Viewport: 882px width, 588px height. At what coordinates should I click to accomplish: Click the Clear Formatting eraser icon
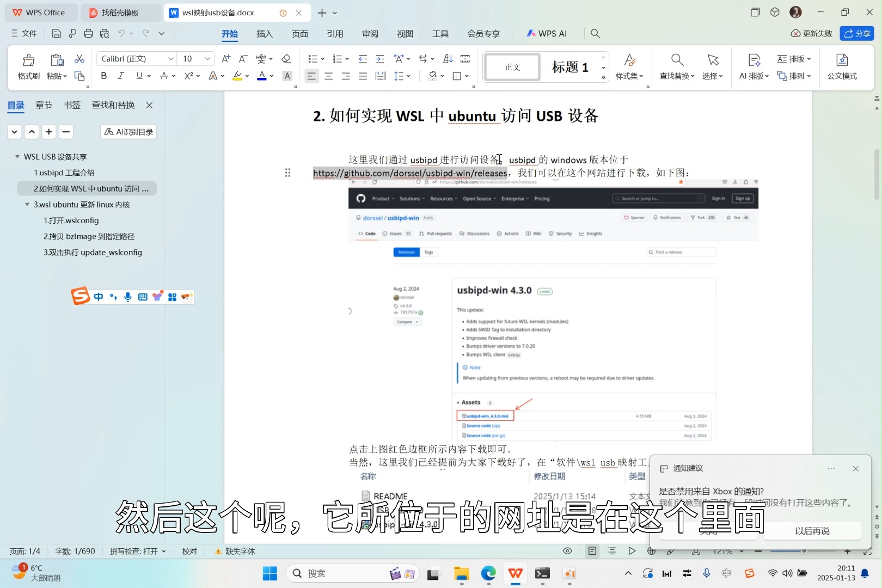coord(286,59)
